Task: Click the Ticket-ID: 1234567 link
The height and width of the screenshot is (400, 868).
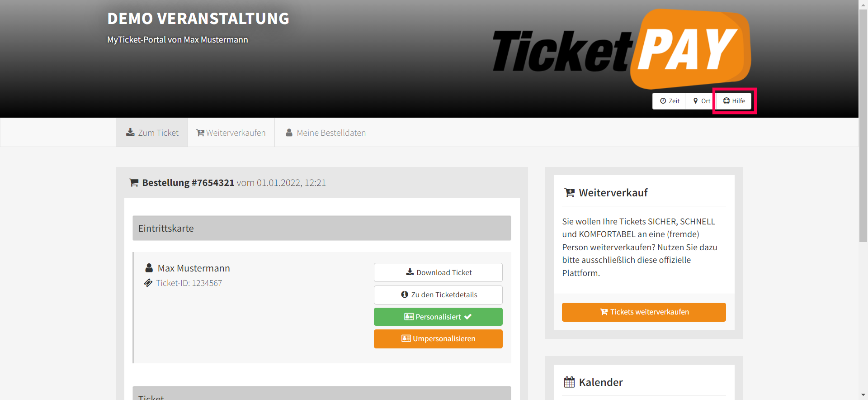Action: coord(189,283)
